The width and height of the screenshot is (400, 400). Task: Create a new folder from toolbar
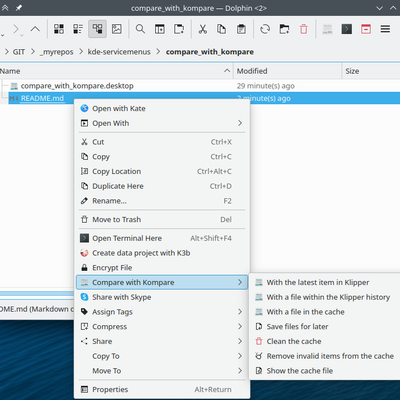click(x=284, y=29)
